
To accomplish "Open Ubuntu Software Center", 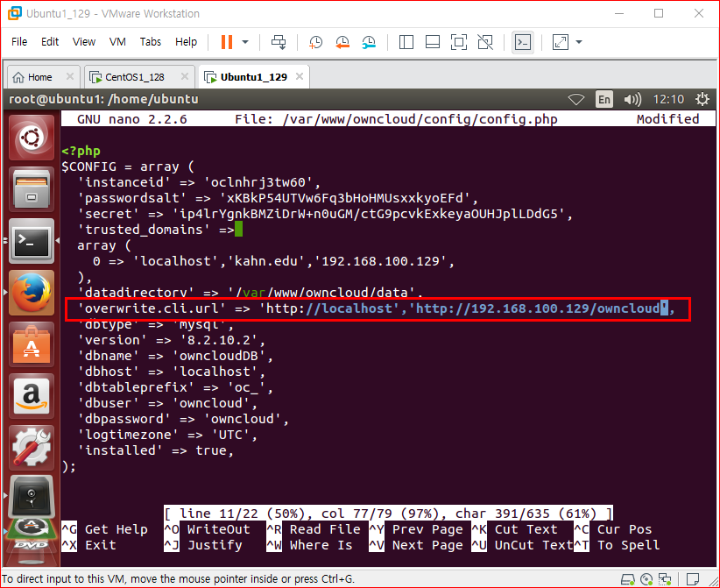I will click(32, 344).
